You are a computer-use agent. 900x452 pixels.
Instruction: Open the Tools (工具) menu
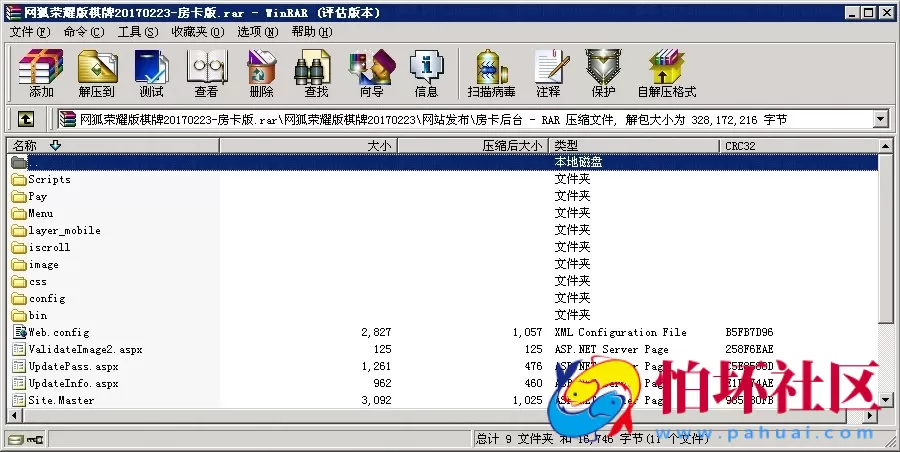[138, 32]
